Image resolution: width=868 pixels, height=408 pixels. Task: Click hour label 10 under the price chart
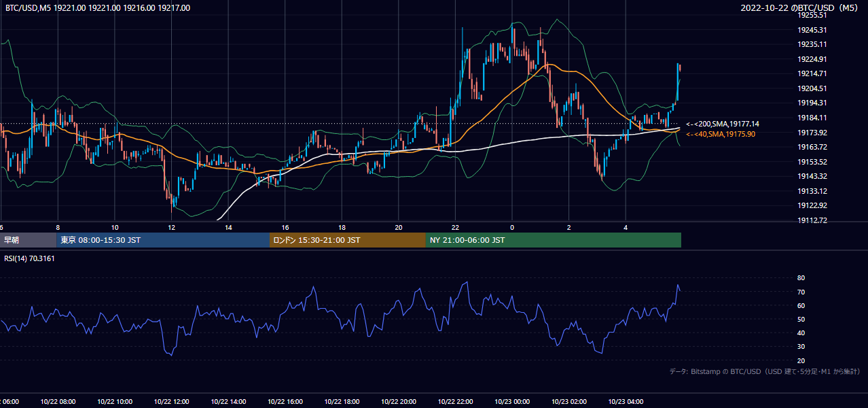(x=115, y=228)
